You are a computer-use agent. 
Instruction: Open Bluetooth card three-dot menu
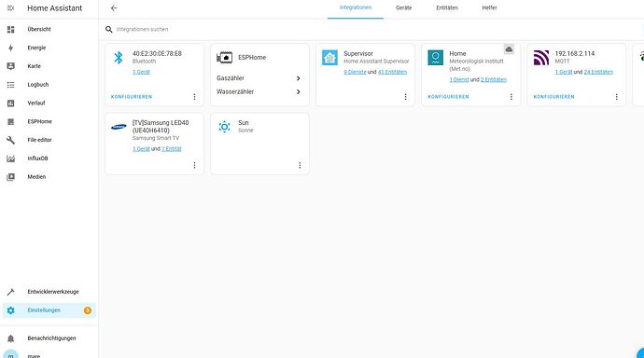point(195,97)
